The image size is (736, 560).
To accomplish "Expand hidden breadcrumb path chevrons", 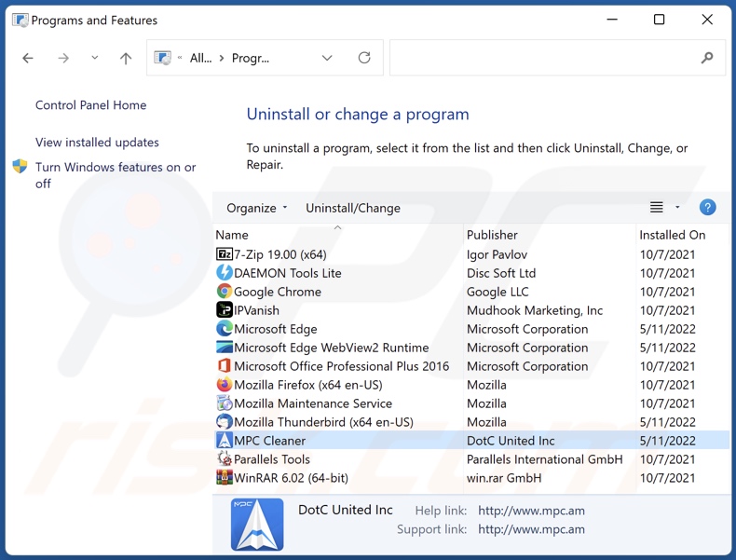I will click(180, 58).
